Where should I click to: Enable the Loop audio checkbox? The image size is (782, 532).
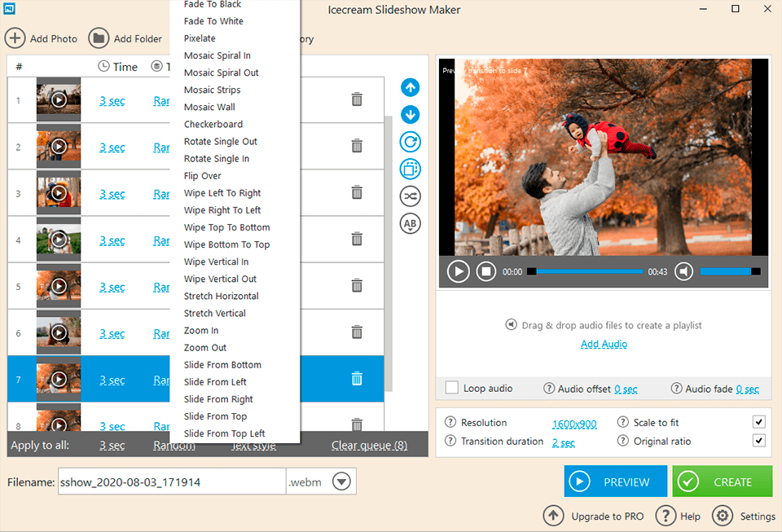(x=452, y=388)
